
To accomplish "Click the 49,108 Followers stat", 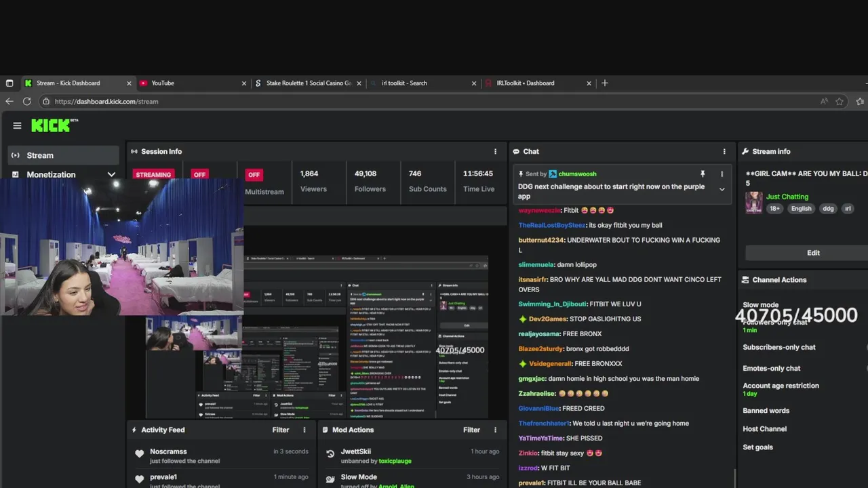I will 370,181.
